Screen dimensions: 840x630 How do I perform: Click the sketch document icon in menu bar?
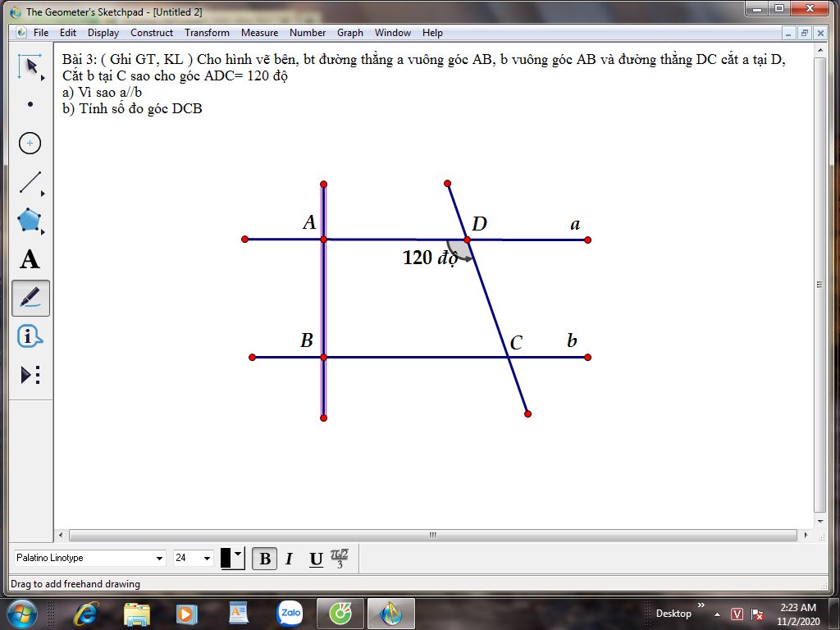coord(21,33)
